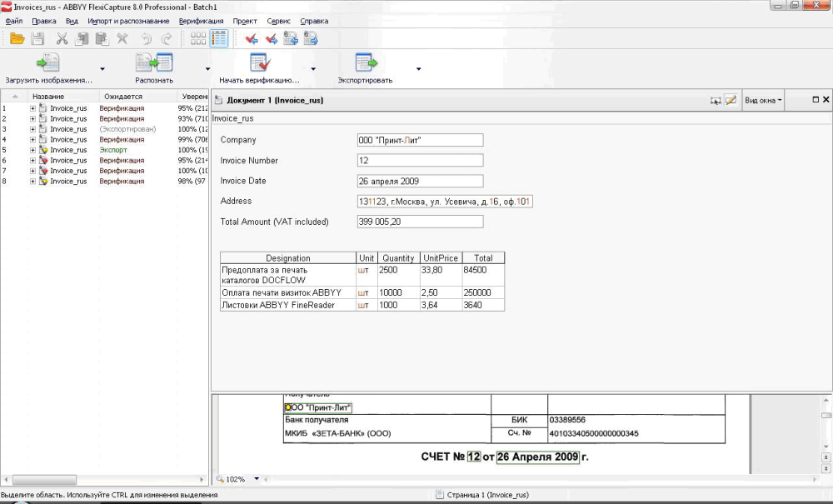
Task: Click red checkmark with left arrow icon
Action: [x=252, y=39]
